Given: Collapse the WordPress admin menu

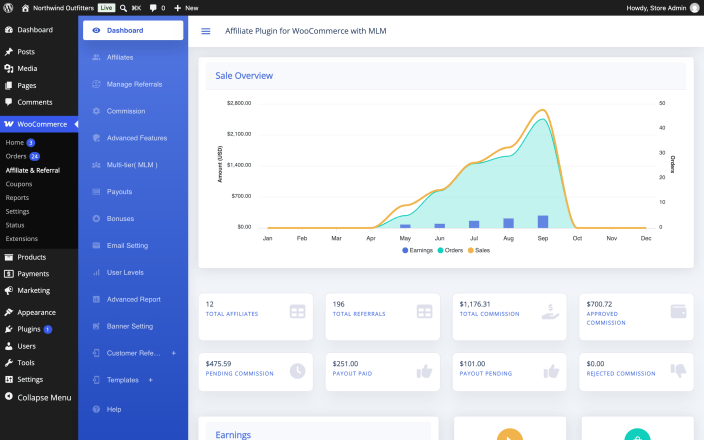Looking at the screenshot, I should [x=39, y=397].
